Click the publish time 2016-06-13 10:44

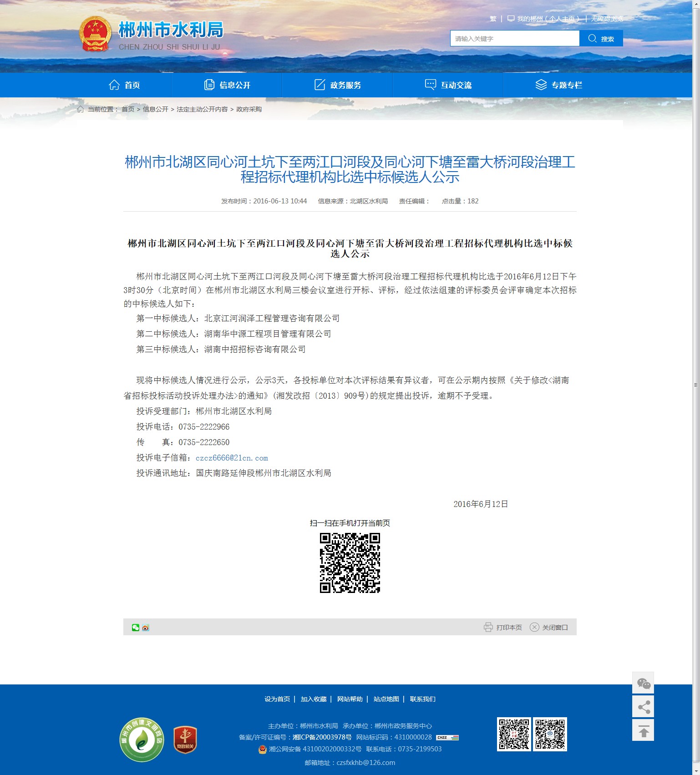tap(280, 201)
